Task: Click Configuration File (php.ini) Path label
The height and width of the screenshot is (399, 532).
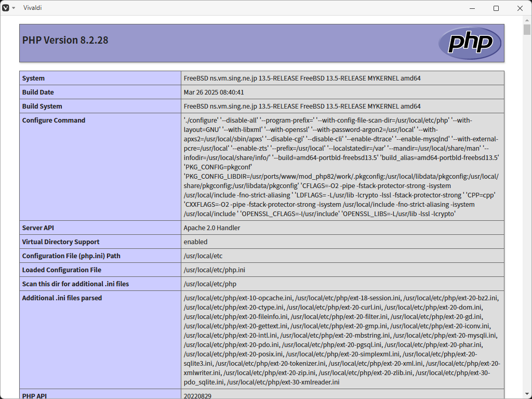Action: point(71,256)
